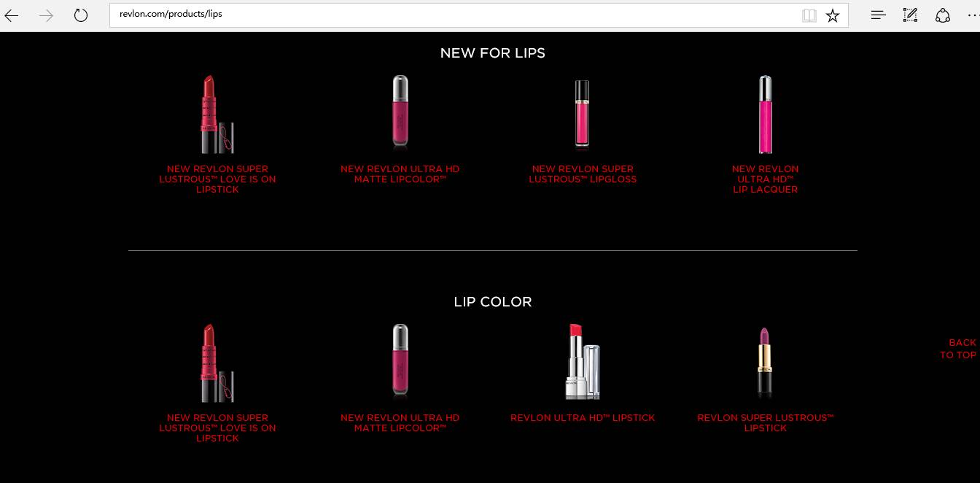This screenshot has width=980, height=483.
Task: Open the Make a Web Note icon
Action: 910,15
